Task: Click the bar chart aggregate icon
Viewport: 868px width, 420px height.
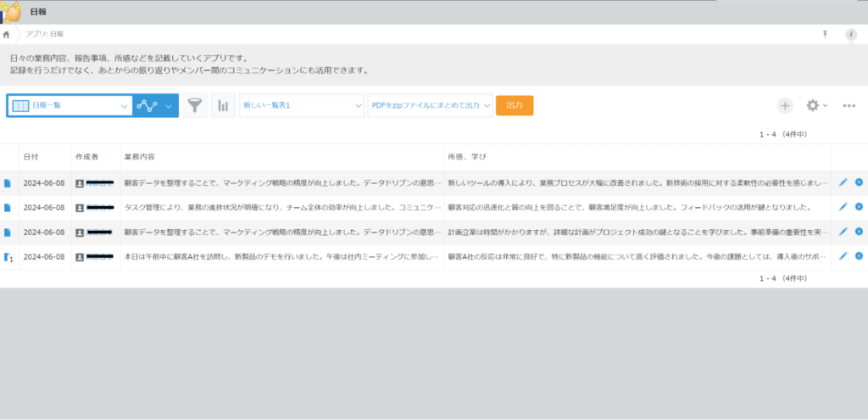Action: coord(223,105)
